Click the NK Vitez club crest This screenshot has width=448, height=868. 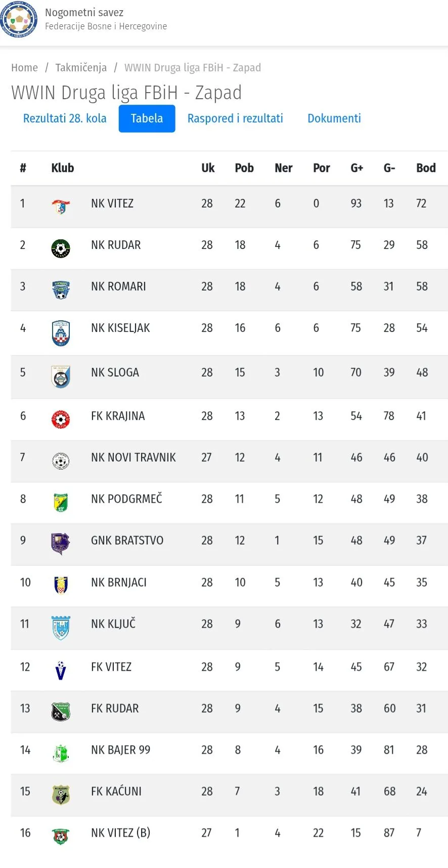61,206
